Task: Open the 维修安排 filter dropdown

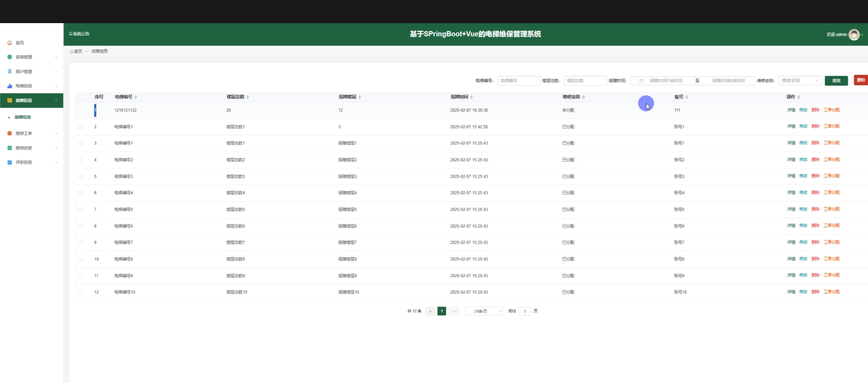Action: [x=800, y=81]
